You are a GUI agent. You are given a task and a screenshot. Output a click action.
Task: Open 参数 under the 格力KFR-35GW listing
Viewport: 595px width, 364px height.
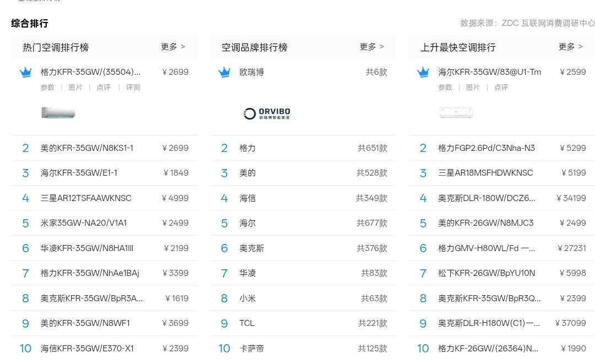[47, 87]
